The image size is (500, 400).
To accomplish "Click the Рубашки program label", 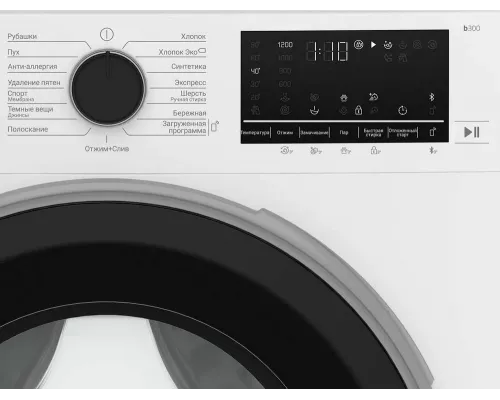I will [22, 36].
